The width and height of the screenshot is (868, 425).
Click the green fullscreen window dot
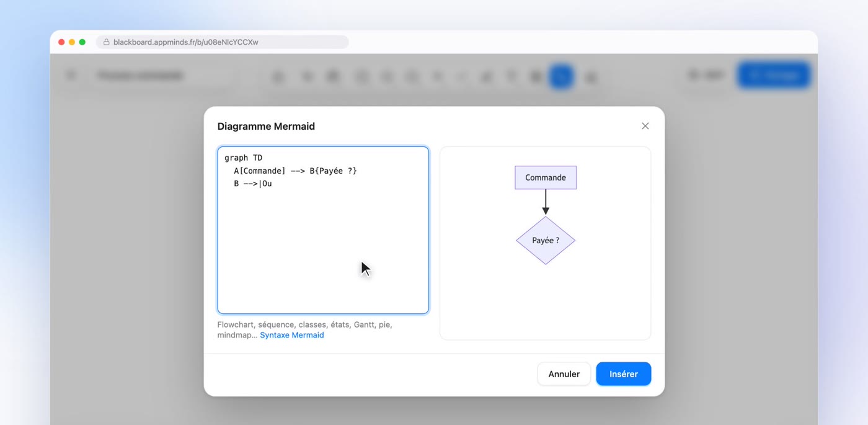82,42
